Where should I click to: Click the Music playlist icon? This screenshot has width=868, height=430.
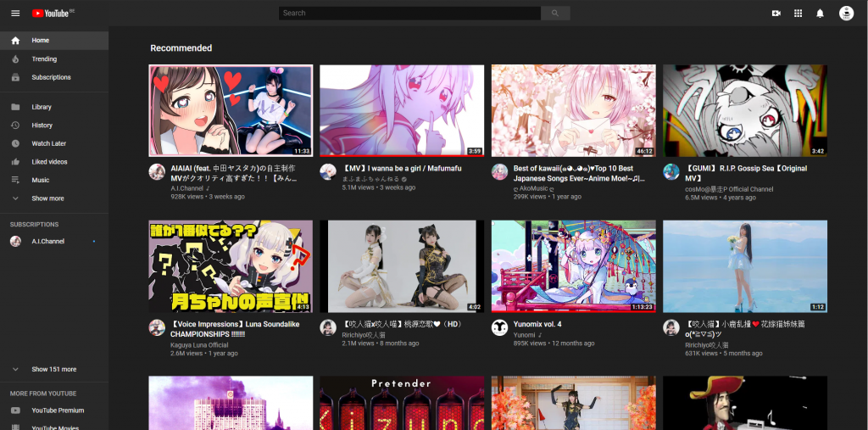[15, 180]
